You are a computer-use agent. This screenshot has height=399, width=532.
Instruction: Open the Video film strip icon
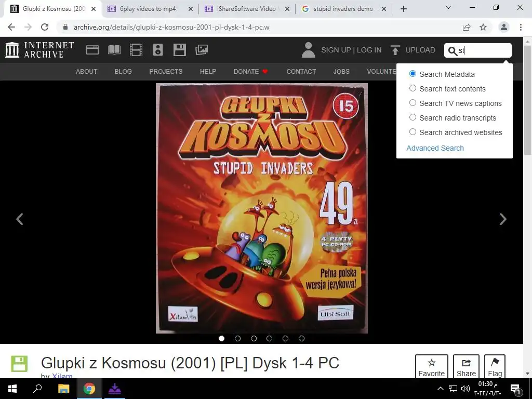[x=136, y=50]
